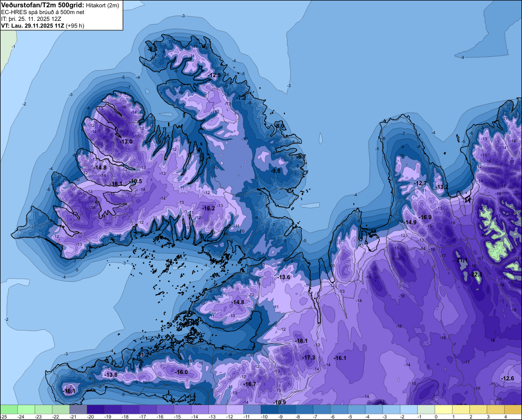Click the '-13.8' temperature value on the map
The height and width of the screenshot is (420, 522).
click(x=111, y=375)
